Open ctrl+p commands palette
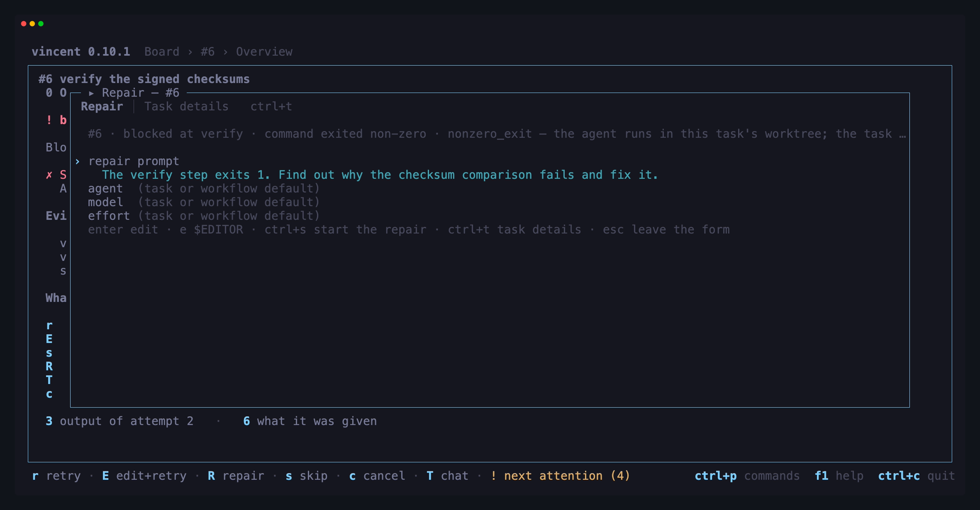The width and height of the screenshot is (980, 510). 747,476
